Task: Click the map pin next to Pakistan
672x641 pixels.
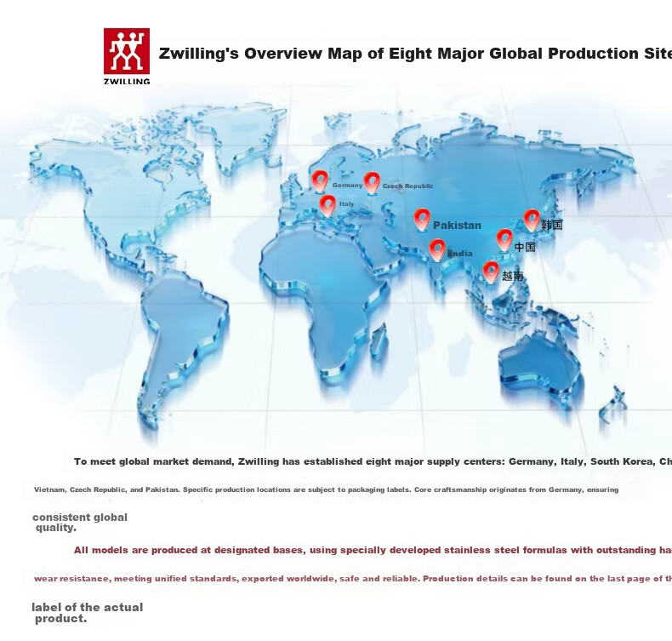Action: pos(422,220)
